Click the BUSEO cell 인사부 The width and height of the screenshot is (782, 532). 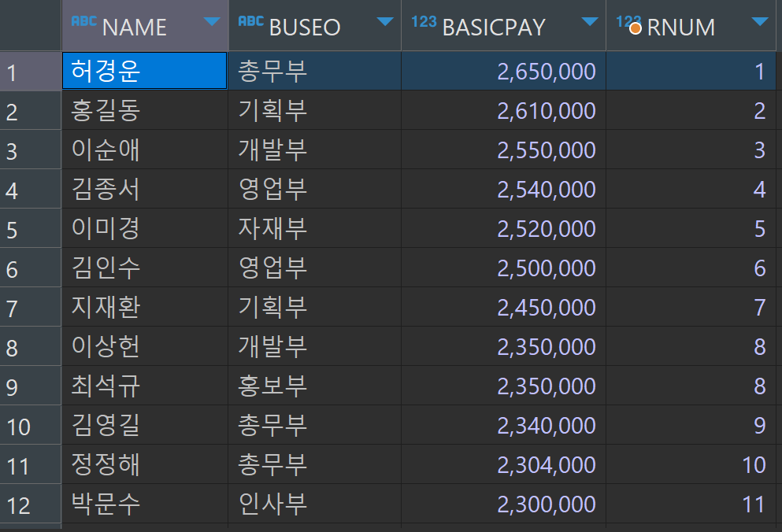(x=315, y=504)
